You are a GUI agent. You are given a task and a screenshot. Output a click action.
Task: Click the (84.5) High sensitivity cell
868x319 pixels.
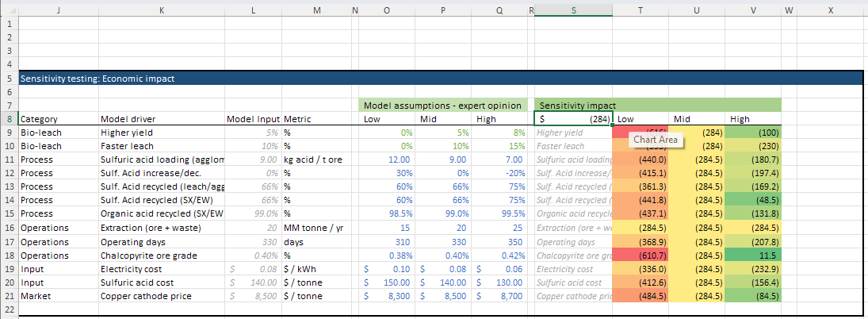pyautogui.click(x=753, y=296)
